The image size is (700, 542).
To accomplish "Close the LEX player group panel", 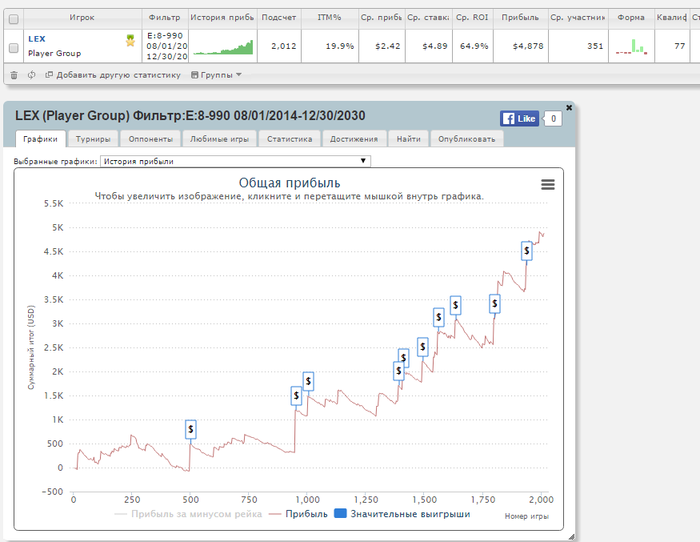I will pyautogui.click(x=569, y=107).
